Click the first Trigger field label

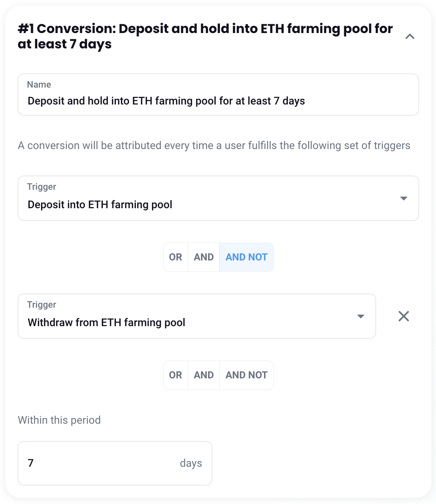point(41,187)
